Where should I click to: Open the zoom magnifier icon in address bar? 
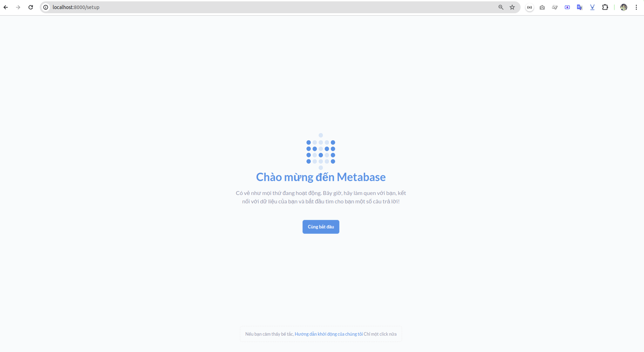tap(501, 7)
